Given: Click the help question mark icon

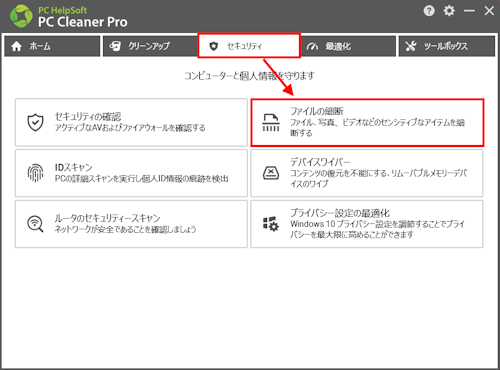Looking at the screenshot, I should click(x=429, y=11).
